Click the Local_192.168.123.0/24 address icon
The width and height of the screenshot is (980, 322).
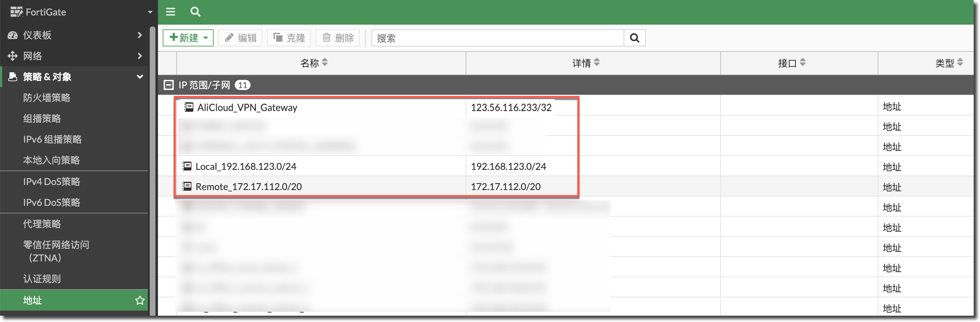(187, 166)
